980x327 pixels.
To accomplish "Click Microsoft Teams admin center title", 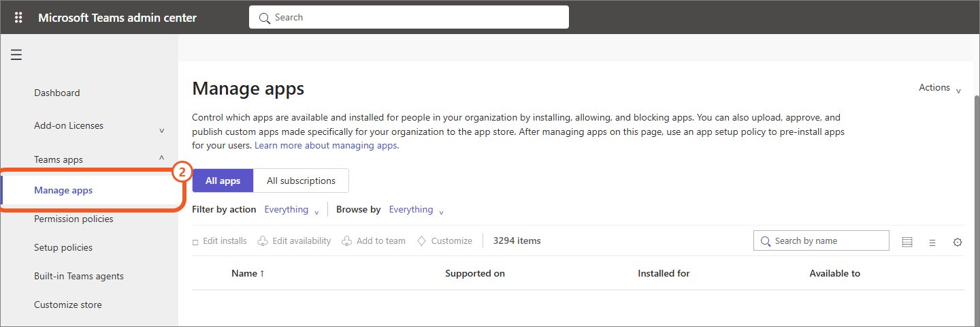I will pos(117,18).
